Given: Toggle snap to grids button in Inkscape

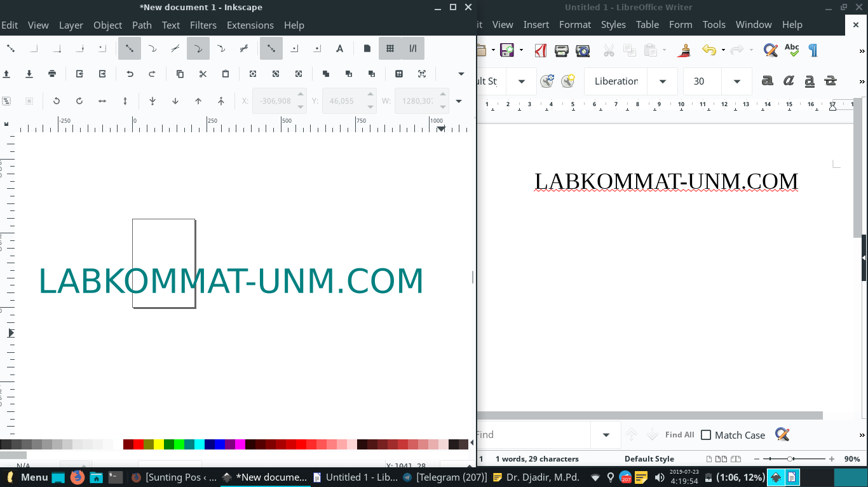Looking at the screenshot, I should (x=390, y=48).
